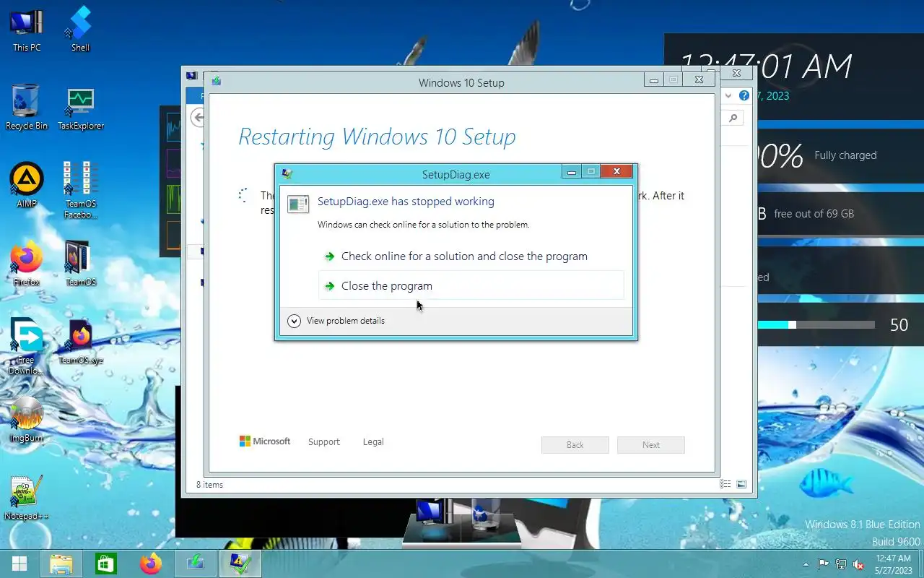Open This PC desktop icon

pos(27,29)
